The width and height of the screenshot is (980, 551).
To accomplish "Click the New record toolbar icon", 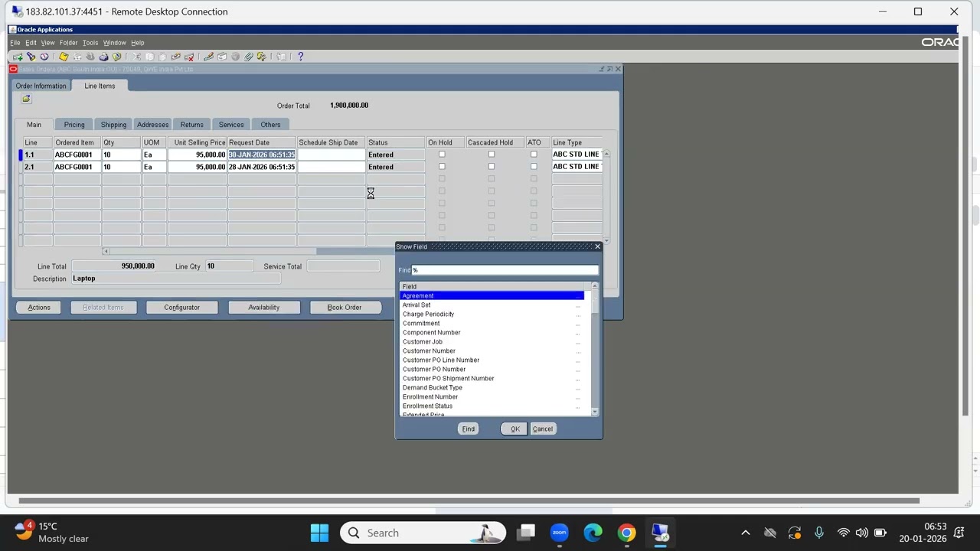I will 18,57.
